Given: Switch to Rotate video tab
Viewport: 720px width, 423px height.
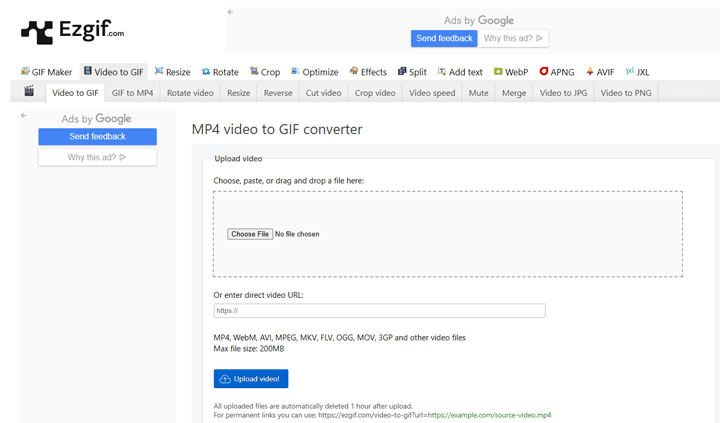Looking at the screenshot, I should pyautogui.click(x=190, y=93).
